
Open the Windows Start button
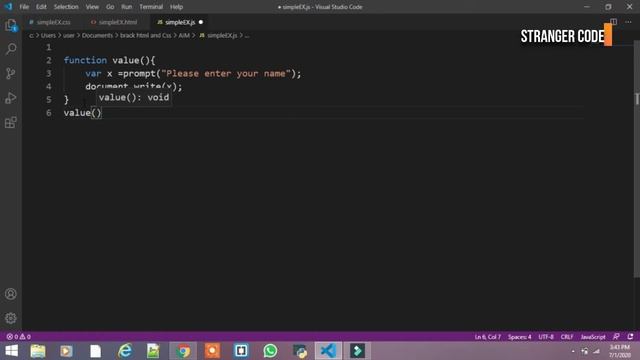(11, 351)
